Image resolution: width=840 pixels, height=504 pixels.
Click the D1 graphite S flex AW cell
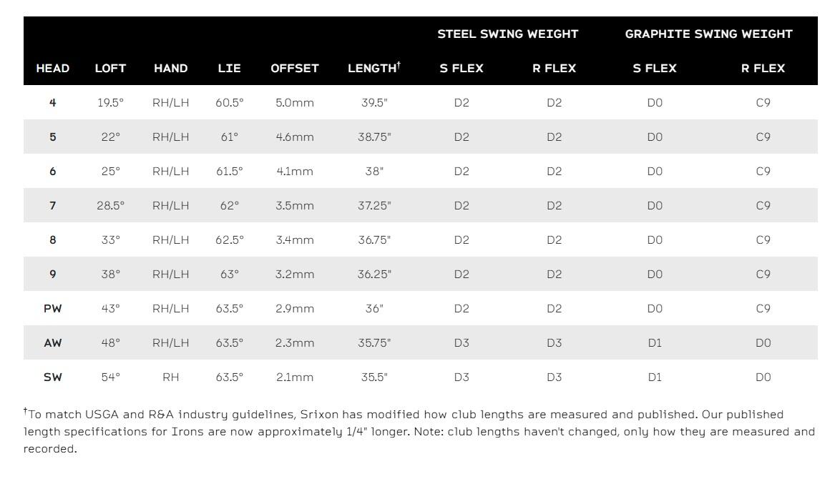point(655,343)
